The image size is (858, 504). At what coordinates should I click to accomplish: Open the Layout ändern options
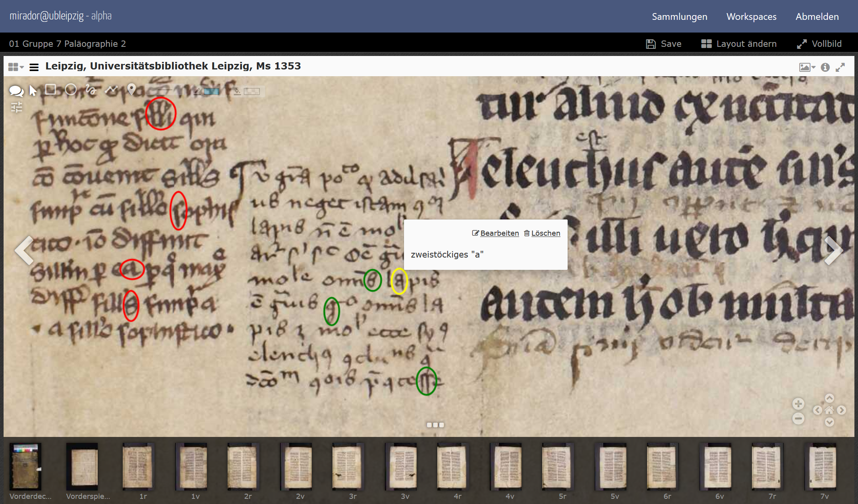[x=739, y=44]
